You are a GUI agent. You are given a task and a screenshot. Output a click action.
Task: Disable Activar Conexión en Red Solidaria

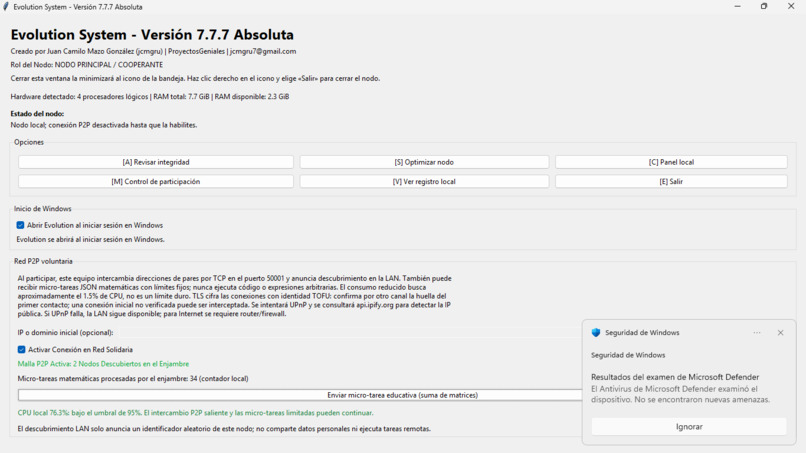pyautogui.click(x=22, y=350)
